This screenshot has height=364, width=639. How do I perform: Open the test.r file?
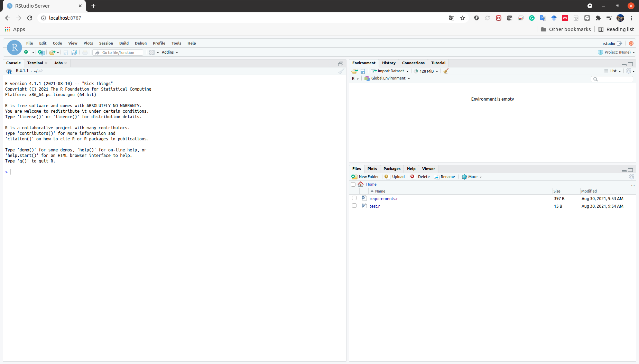point(374,206)
